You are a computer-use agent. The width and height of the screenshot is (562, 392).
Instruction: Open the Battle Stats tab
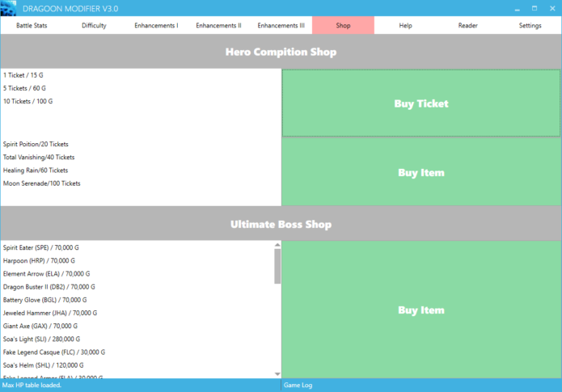click(x=32, y=26)
